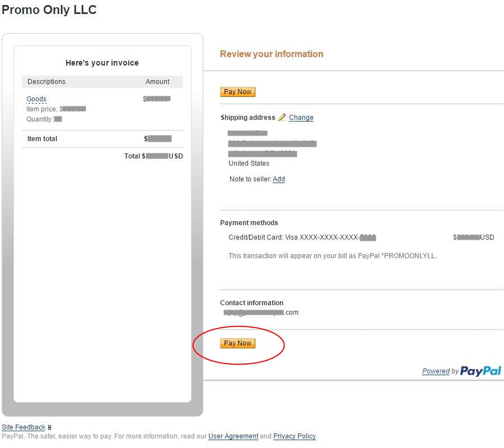Click the PayPal logo

(x=480, y=371)
